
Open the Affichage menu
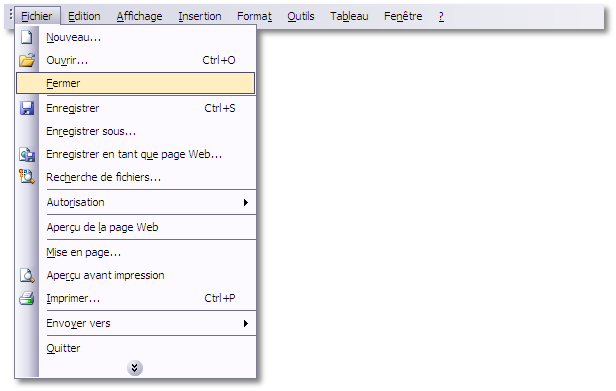point(139,16)
